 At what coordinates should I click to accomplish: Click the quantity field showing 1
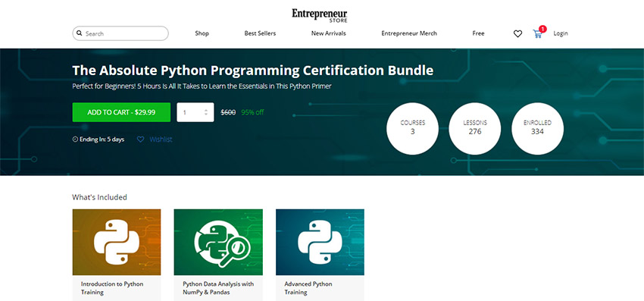(195, 112)
